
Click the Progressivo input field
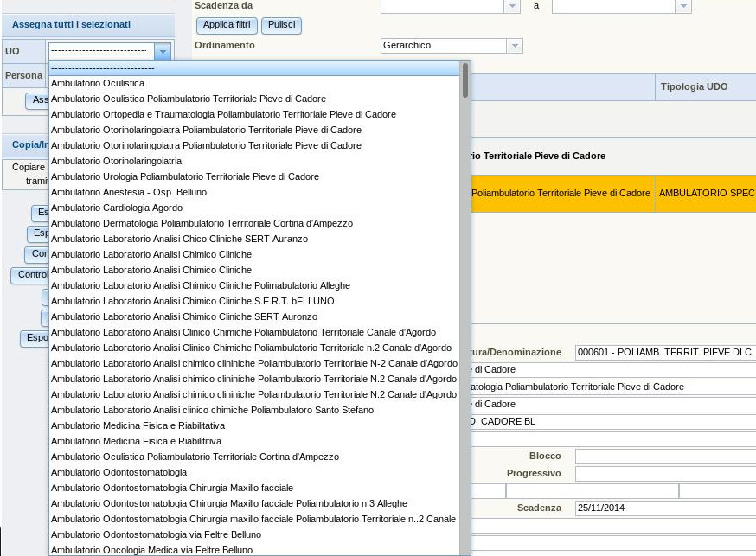[664, 473]
